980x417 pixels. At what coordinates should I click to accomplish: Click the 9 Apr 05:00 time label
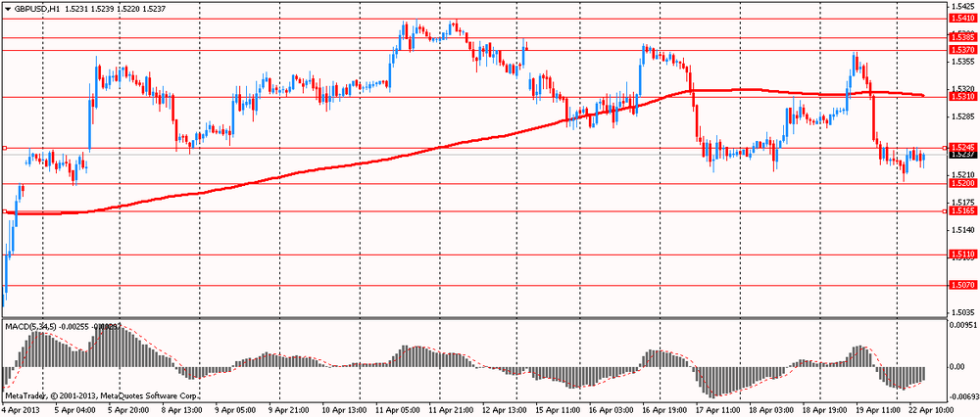[235, 411]
